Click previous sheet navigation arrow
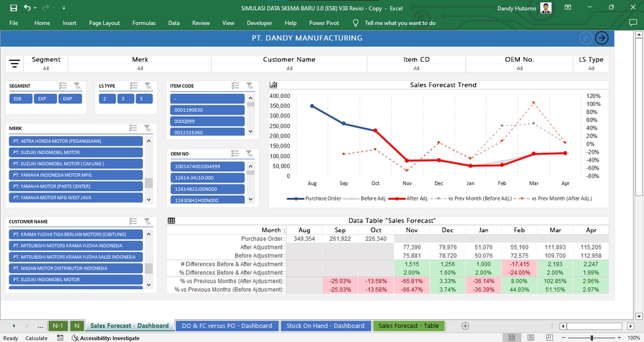The image size is (644, 342). 13,326
